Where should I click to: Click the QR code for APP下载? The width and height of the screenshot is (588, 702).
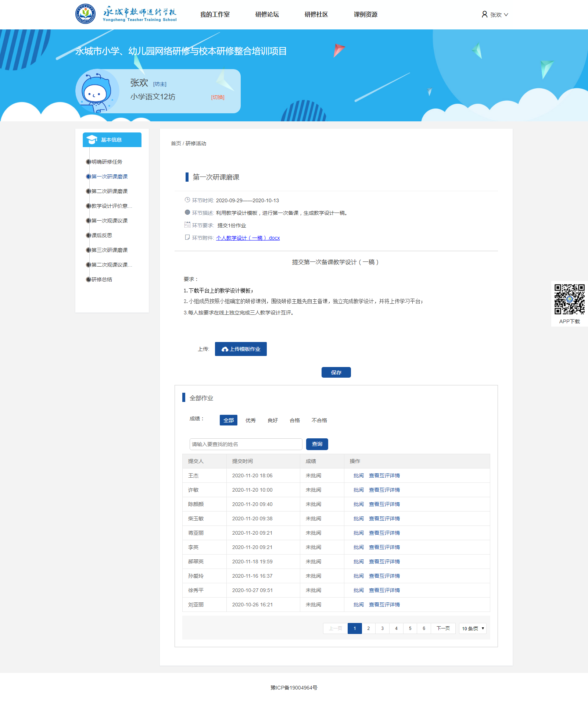coord(569,299)
